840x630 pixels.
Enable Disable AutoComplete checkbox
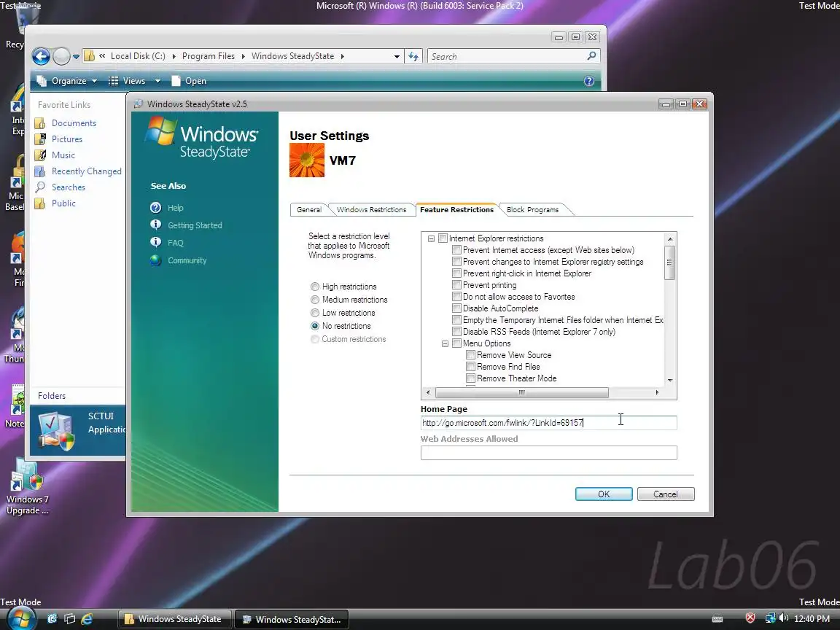pyautogui.click(x=457, y=308)
